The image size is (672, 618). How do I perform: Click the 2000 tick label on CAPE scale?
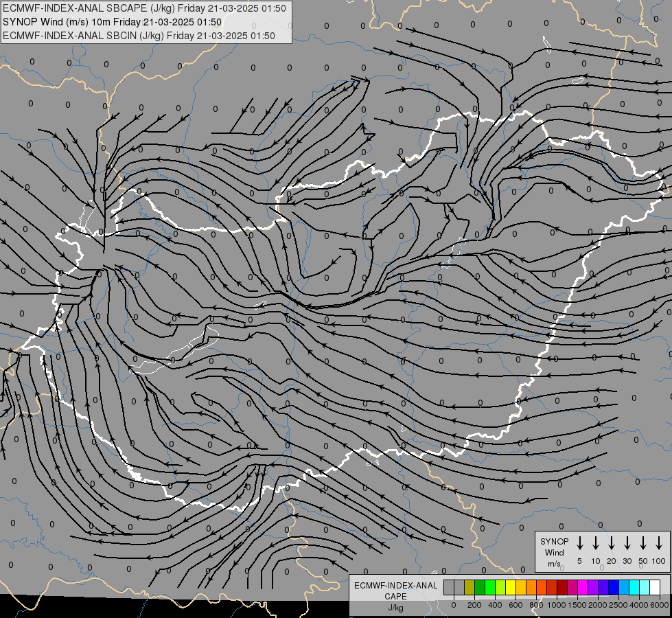(x=598, y=605)
